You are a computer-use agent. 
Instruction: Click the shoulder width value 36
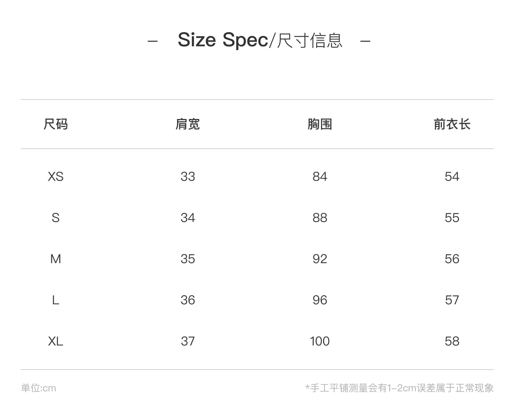click(x=188, y=300)
